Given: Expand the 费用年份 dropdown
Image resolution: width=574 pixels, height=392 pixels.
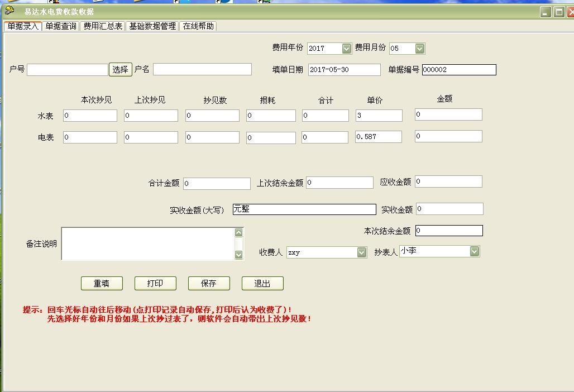Looking at the screenshot, I should 346,49.
